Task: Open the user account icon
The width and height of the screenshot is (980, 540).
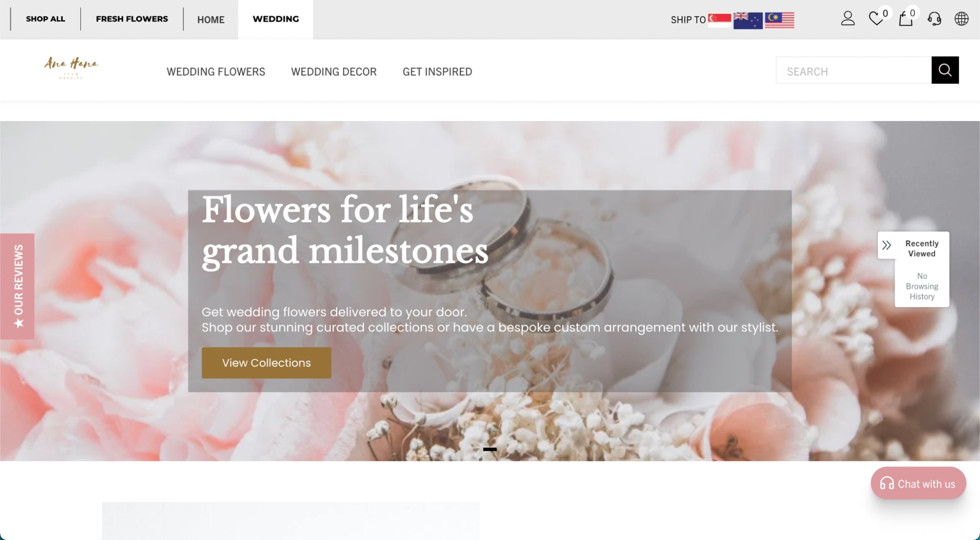Action: coord(848,19)
